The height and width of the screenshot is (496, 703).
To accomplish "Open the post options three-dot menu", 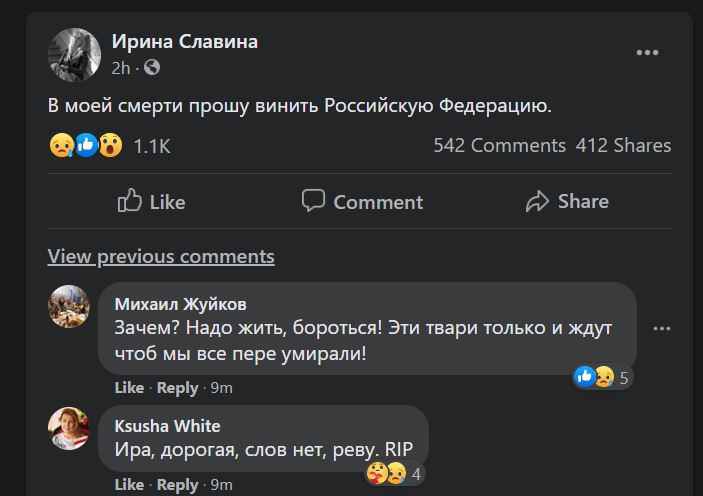I will (x=648, y=53).
